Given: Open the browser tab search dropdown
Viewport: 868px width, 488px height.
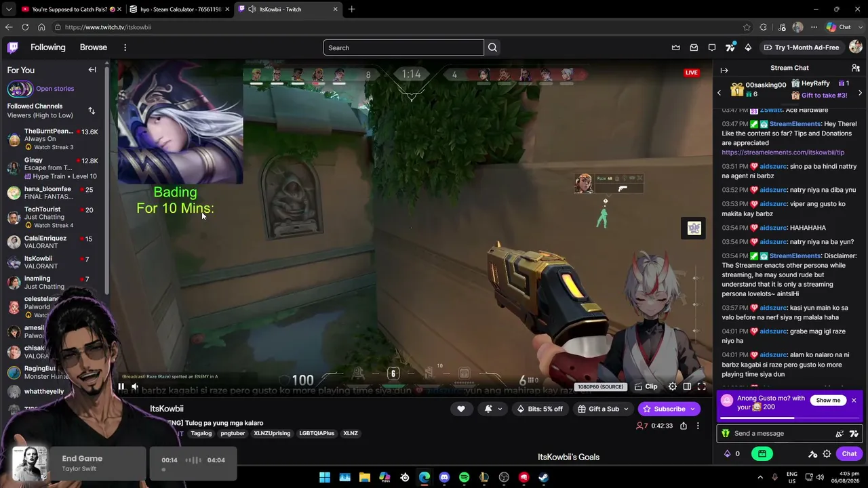Looking at the screenshot, I should click(8, 9).
